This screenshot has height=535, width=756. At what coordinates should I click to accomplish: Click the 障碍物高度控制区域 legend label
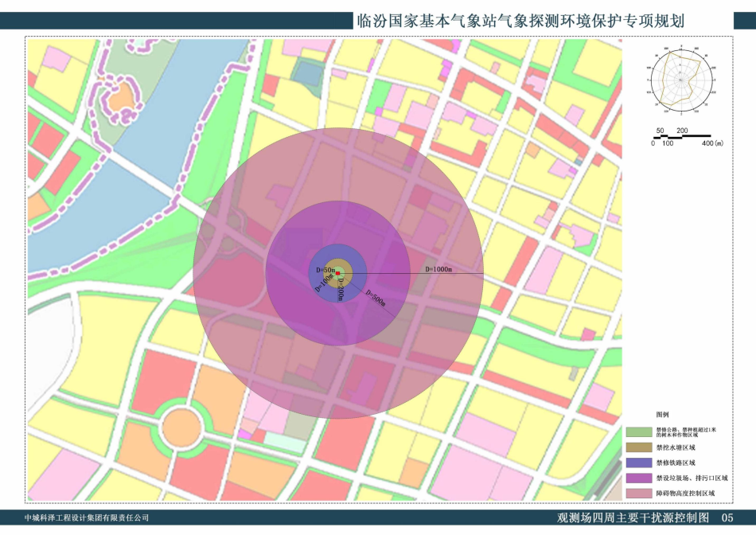pos(685,494)
